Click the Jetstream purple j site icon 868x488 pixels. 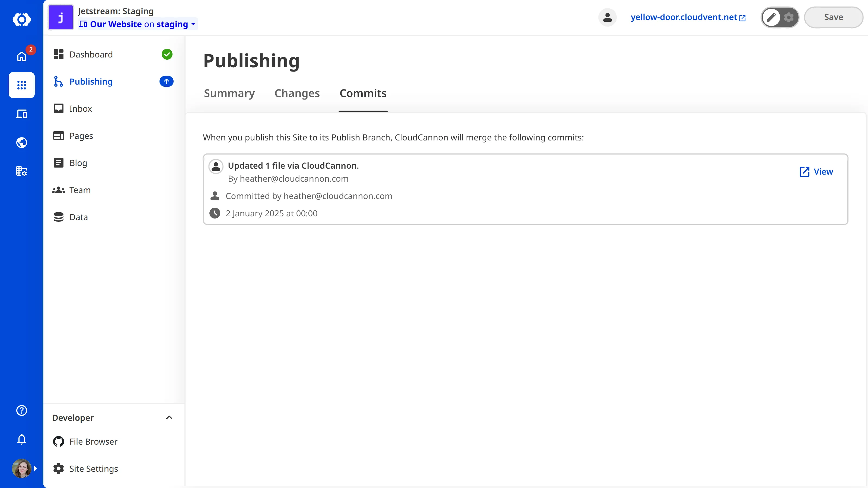click(61, 17)
